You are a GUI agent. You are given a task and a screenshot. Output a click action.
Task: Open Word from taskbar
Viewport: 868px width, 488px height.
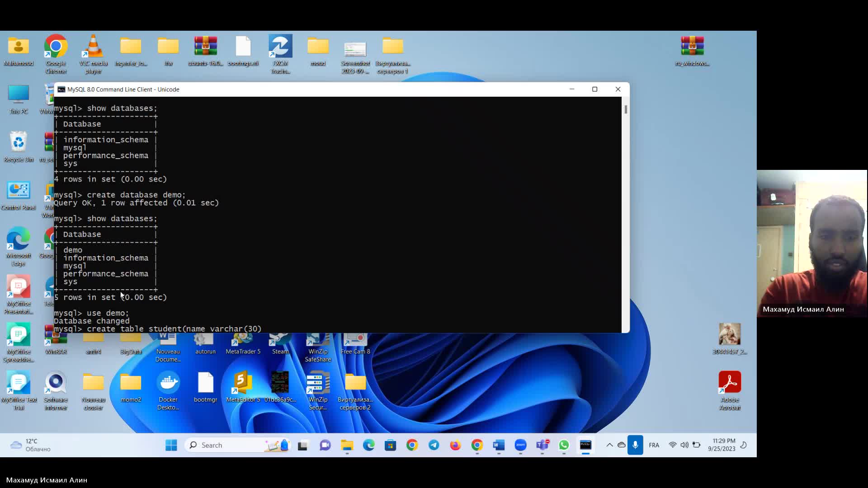(x=499, y=445)
